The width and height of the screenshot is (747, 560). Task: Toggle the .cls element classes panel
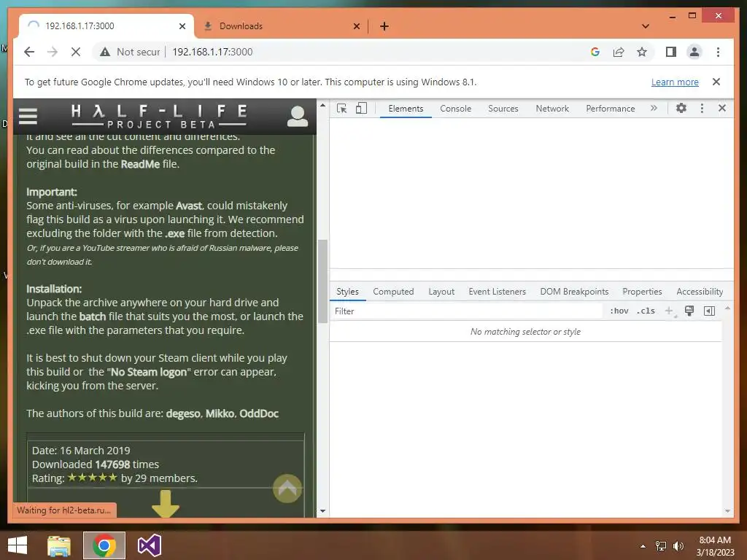point(646,311)
